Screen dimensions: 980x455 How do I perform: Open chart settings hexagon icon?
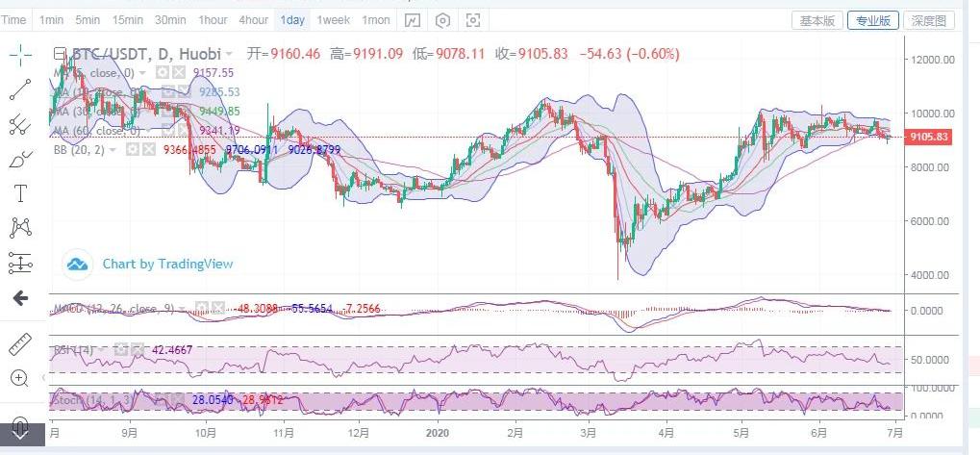[442, 20]
